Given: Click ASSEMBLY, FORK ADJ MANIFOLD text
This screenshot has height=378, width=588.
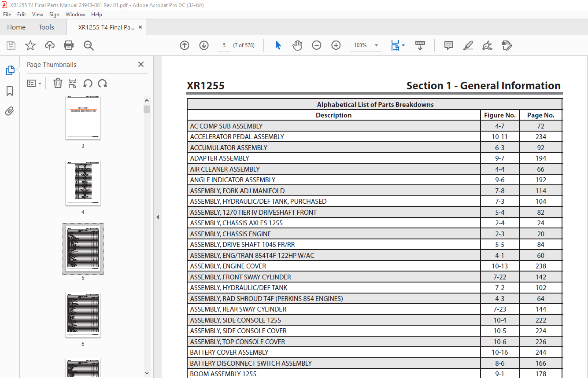Looking at the screenshot, I should pyautogui.click(x=237, y=191).
